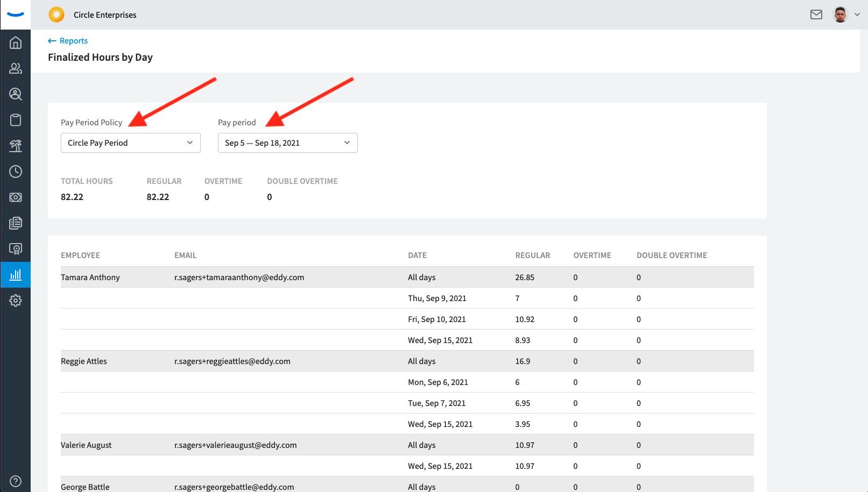Select the George Battle employee name
This screenshot has width=868, height=492.
click(85, 487)
